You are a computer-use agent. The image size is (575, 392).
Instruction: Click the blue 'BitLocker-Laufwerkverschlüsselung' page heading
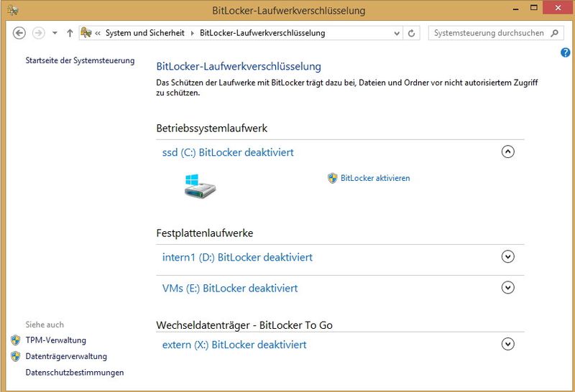(239, 67)
